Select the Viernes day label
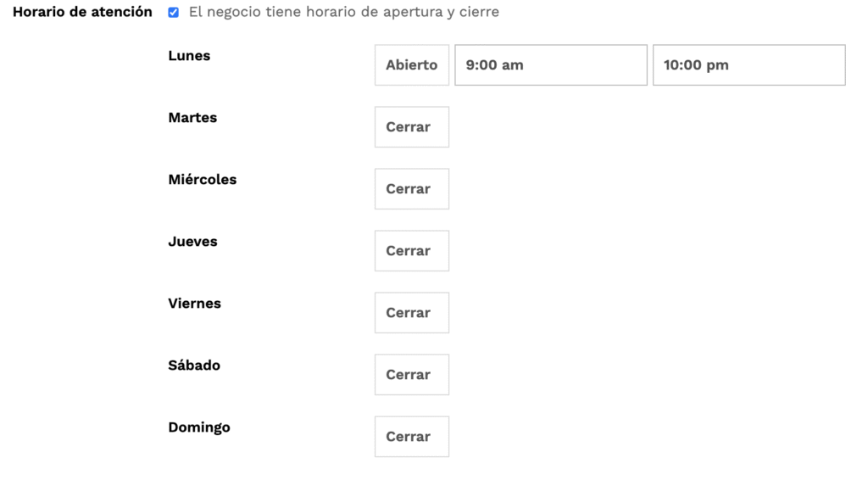Image resolution: width=868 pixels, height=480 pixels. 194,304
